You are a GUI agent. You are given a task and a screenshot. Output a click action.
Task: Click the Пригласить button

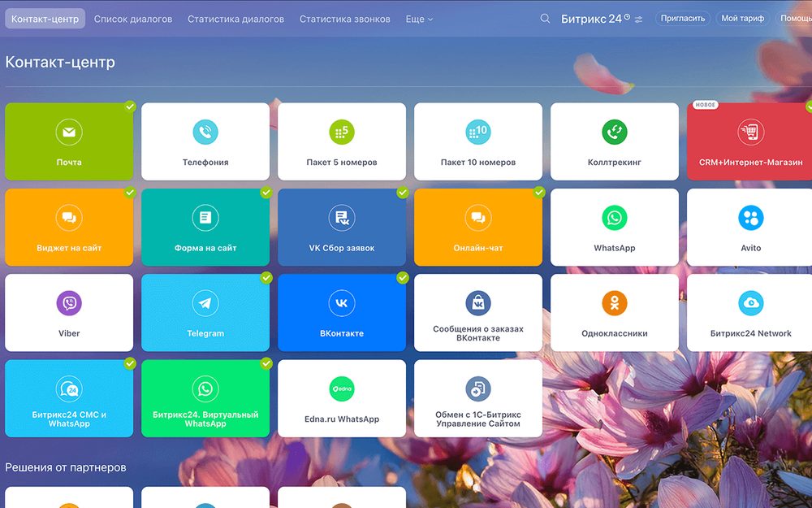pyautogui.click(x=683, y=18)
